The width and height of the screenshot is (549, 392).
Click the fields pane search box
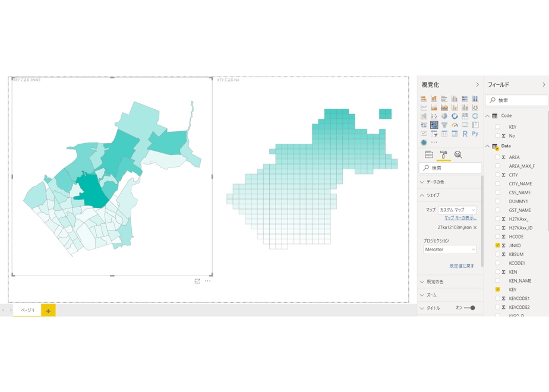tap(516, 100)
